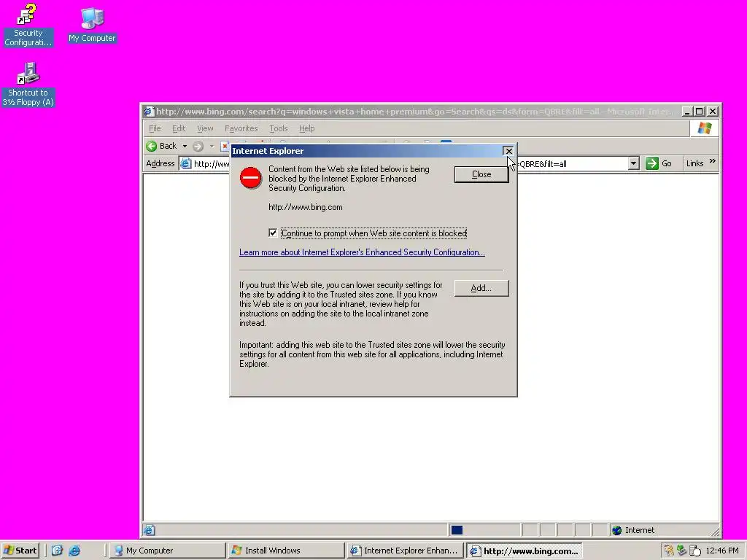Click the http://www.bing.com taskbar button

point(524,551)
